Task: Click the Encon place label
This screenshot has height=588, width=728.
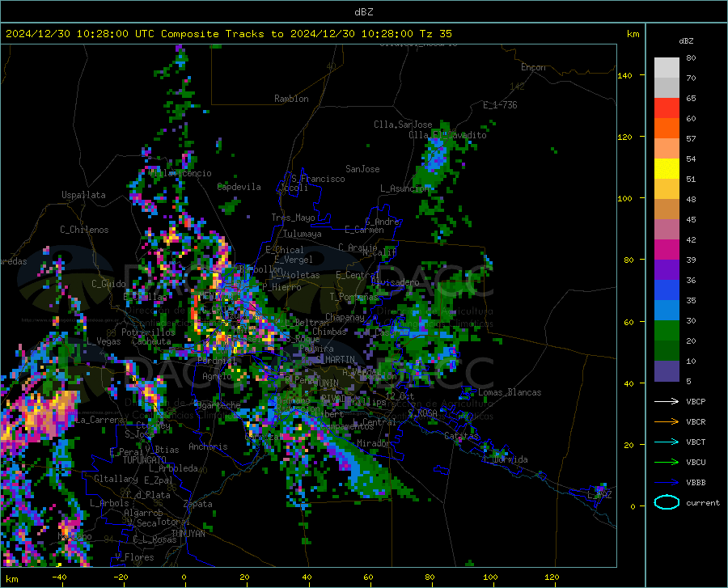Action: point(533,67)
